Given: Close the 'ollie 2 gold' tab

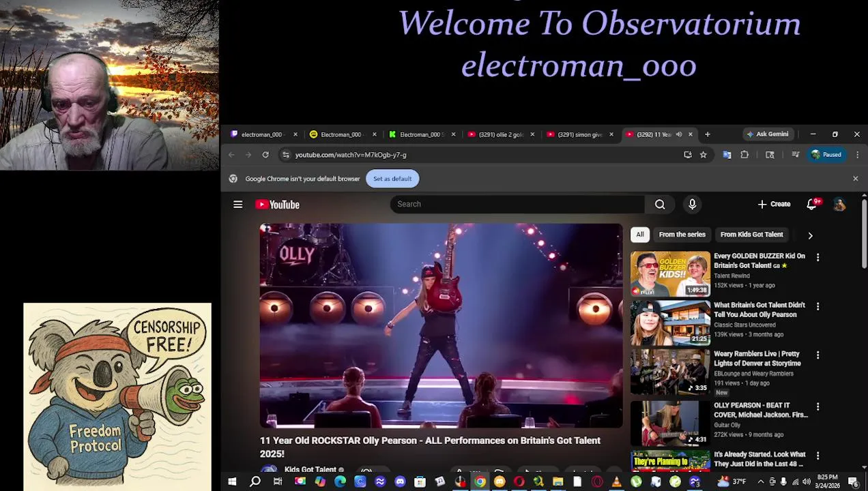Looking at the screenshot, I should coord(532,134).
